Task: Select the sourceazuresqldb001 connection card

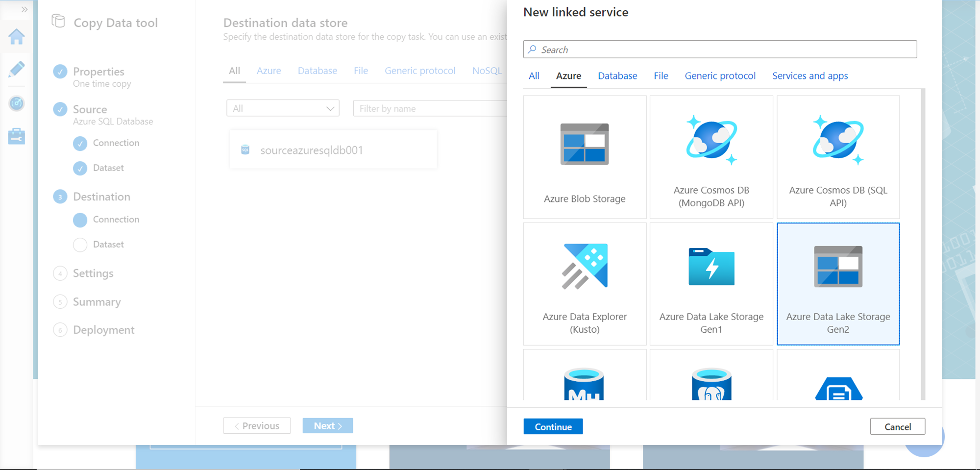Action: tap(333, 150)
